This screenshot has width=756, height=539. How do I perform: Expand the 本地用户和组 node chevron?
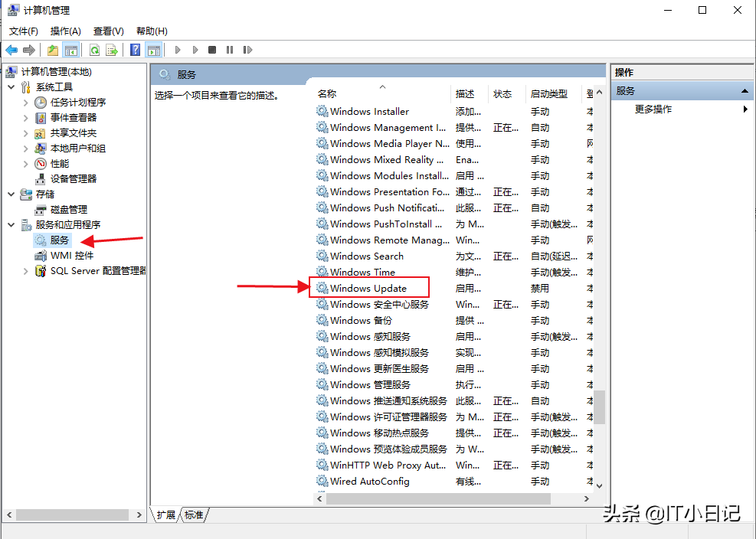[26, 149]
